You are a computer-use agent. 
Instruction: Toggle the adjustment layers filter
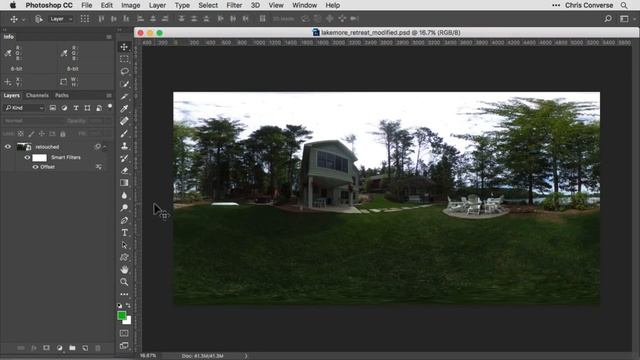point(64,108)
